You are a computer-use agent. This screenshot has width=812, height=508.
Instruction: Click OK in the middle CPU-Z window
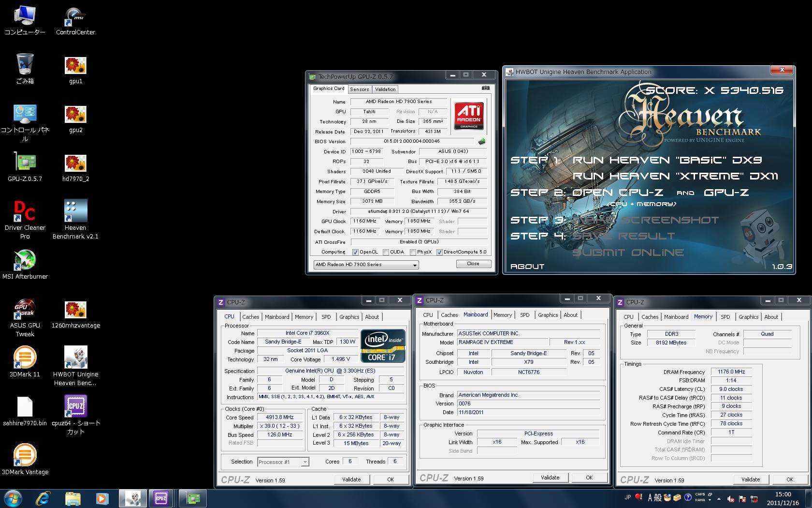click(x=589, y=478)
